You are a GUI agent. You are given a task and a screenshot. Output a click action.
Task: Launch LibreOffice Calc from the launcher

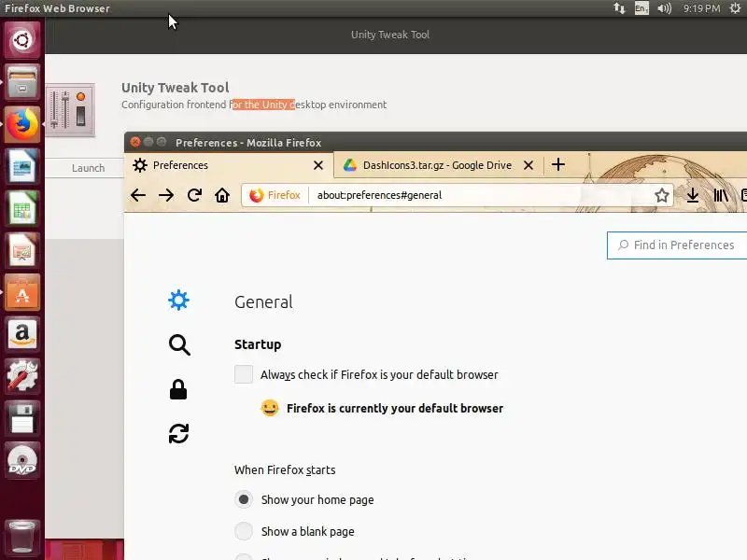coord(21,208)
